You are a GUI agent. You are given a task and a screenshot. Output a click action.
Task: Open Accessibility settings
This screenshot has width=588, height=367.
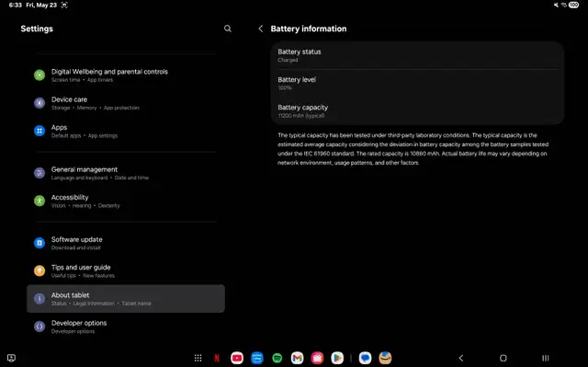(x=126, y=201)
